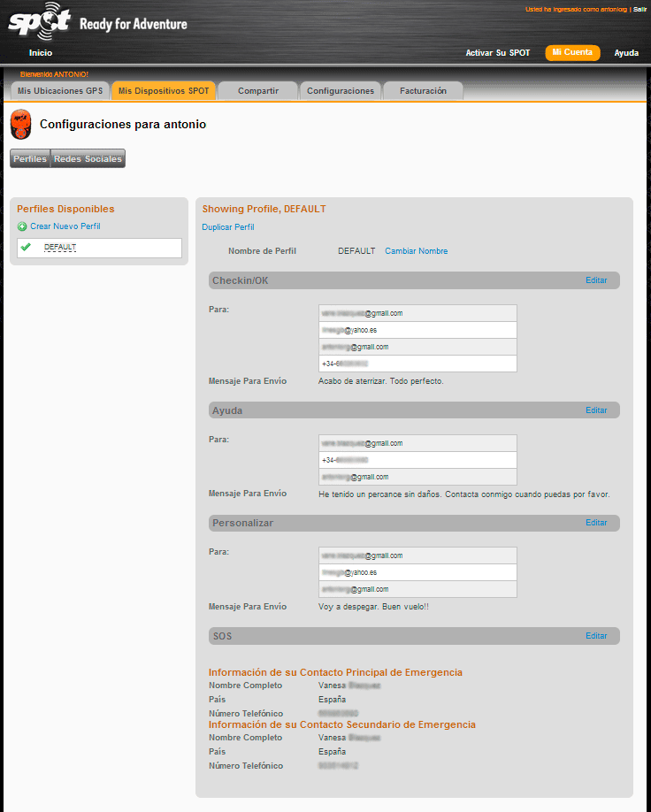The image size is (651, 812).
Task: Click the green plus icon for new profile
Action: 22,226
